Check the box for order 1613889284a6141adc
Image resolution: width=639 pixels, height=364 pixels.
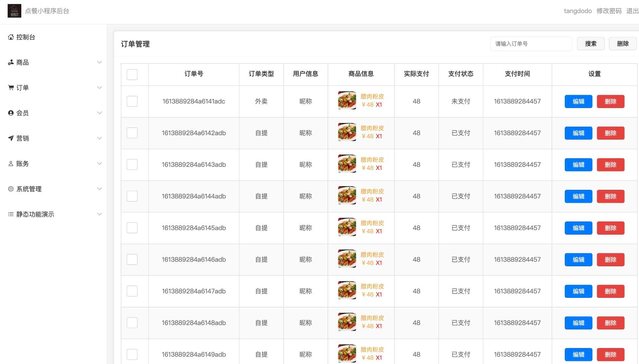132,101
